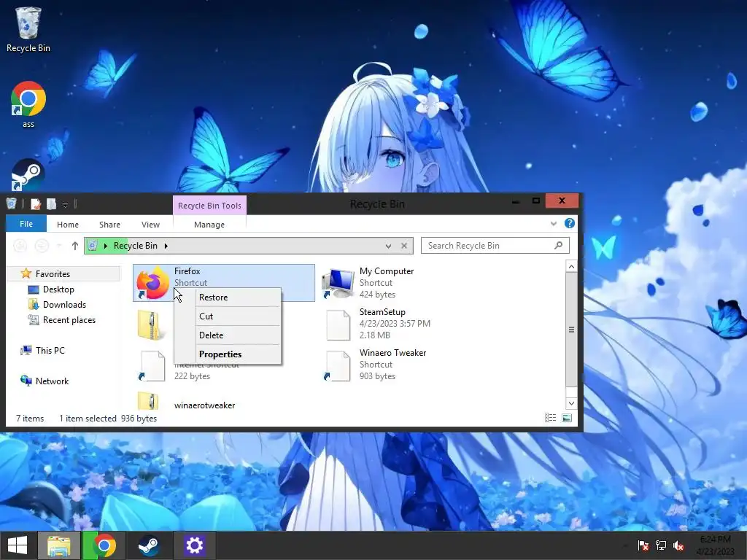Open the settings gear app on taskbar
Image resolution: width=747 pixels, height=560 pixels.
pyautogui.click(x=194, y=545)
